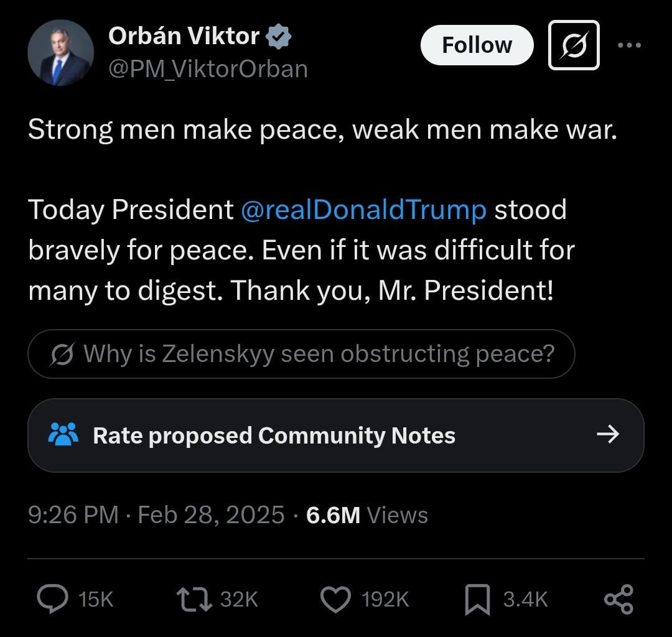The image size is (672, 637).
Task: Open Orbán Viktor's profile picture
Action: (60, 53)
